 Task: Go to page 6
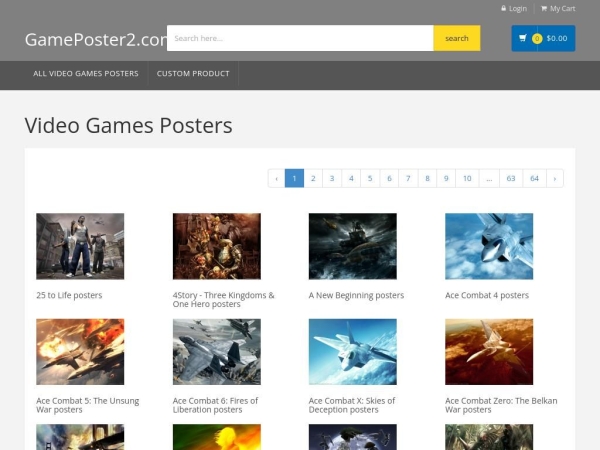point(389,178)
